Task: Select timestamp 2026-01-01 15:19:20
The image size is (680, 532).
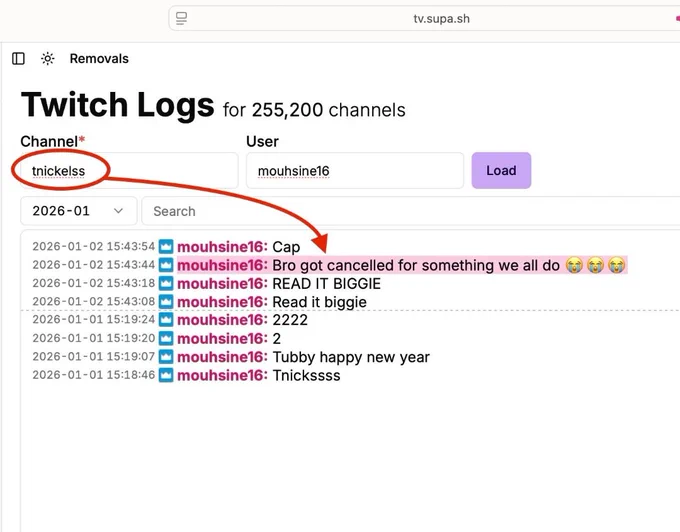Action: pyautogui.click(x=94, y=338)
